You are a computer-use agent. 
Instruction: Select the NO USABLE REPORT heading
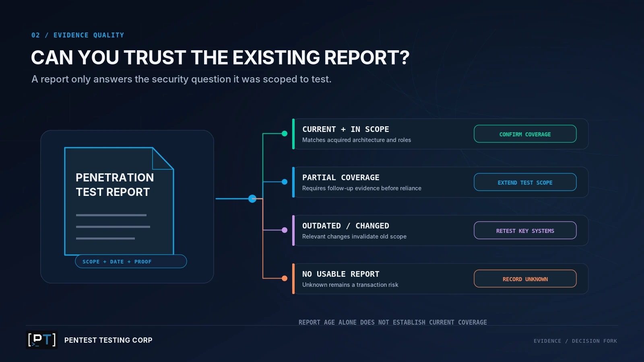[x=341, y=274]
